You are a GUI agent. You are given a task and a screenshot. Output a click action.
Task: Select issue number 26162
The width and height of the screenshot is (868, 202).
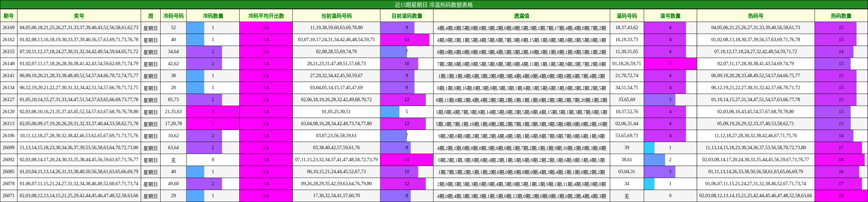pyautogui.click(x=9, y=40)
